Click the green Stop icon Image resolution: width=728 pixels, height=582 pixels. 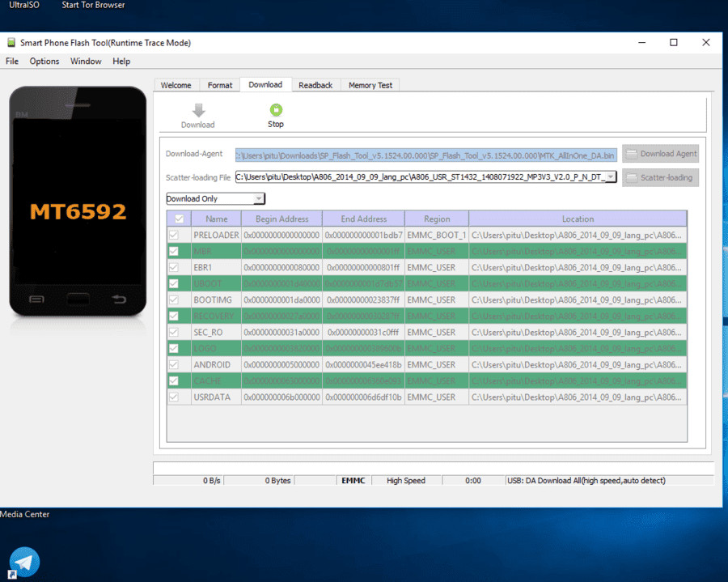(x=276, y=110)
